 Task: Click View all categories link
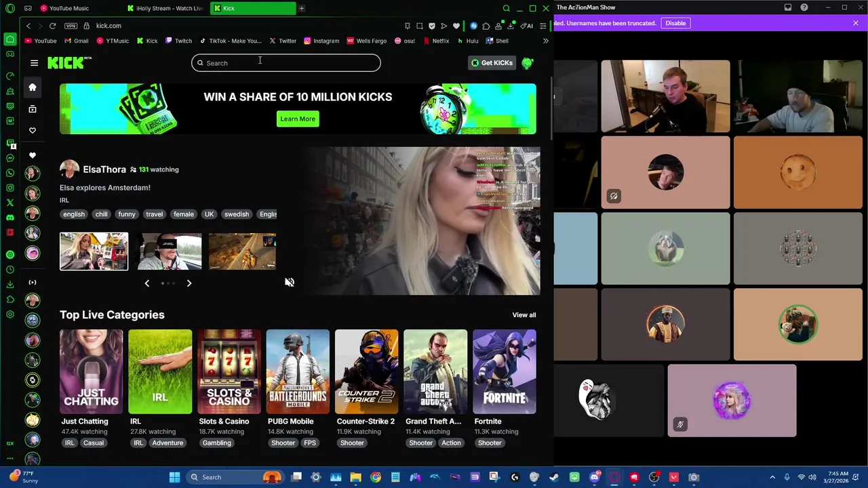tap(524, 315)
